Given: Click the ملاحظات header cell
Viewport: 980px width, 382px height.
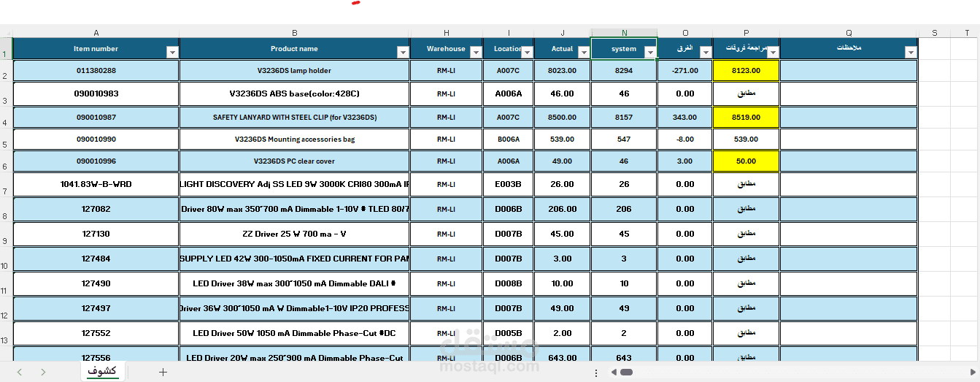Looking at the screenshot, I should point(849,49).
